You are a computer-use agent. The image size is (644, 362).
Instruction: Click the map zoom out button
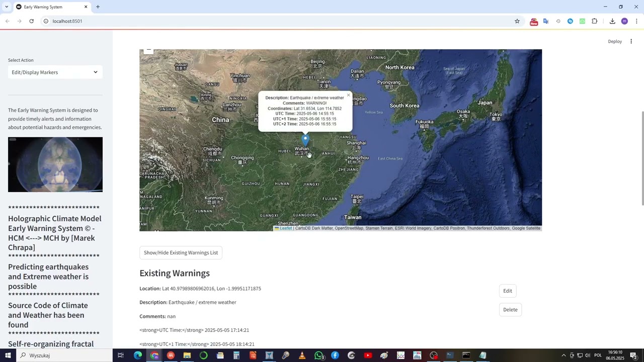click(148, 50)
